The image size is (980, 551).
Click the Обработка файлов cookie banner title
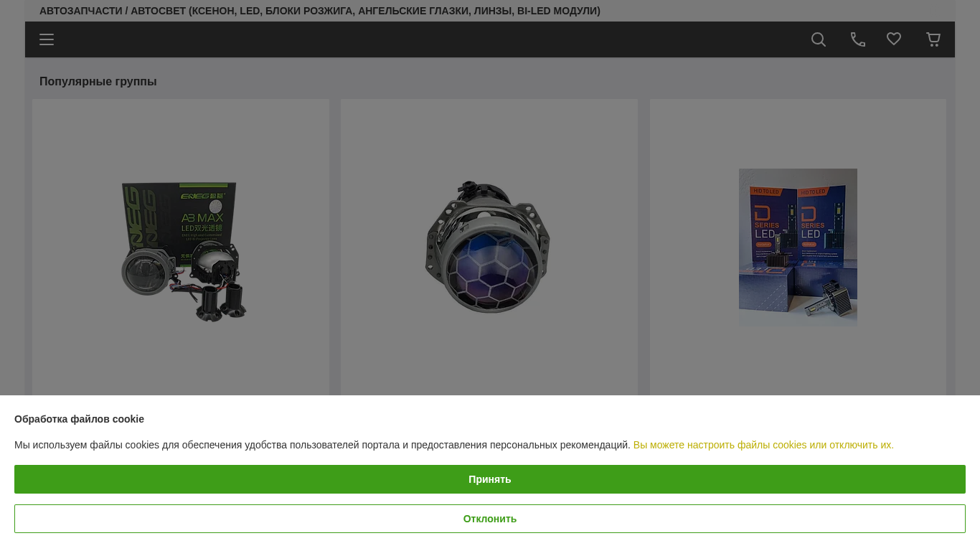tap(79, 419)
